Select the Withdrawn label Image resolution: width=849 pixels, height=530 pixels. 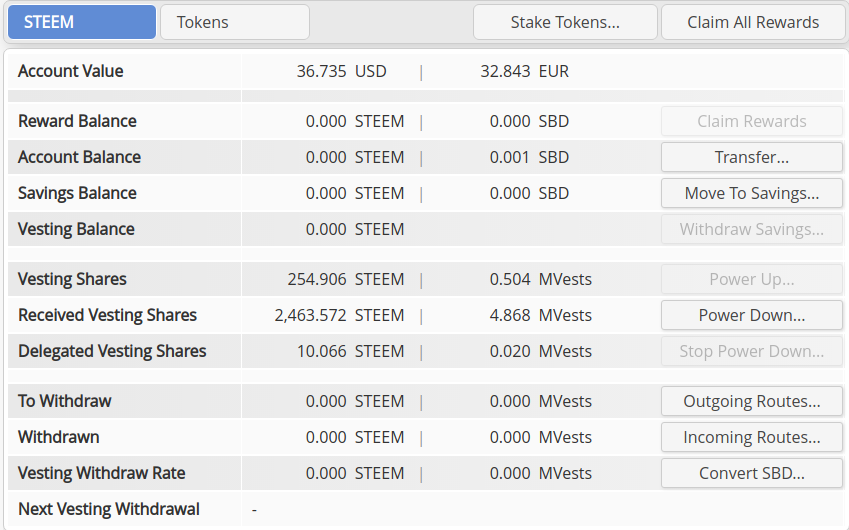point(58,437)
